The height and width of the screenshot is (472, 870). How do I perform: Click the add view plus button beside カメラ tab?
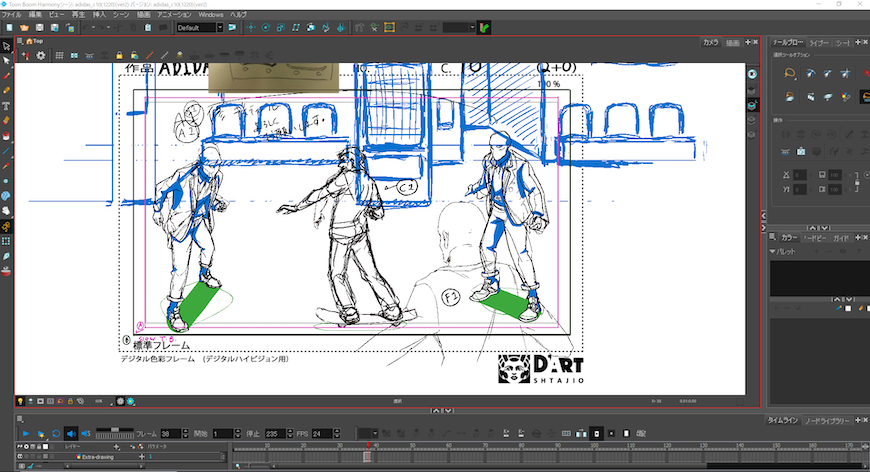tap(747, 42)
